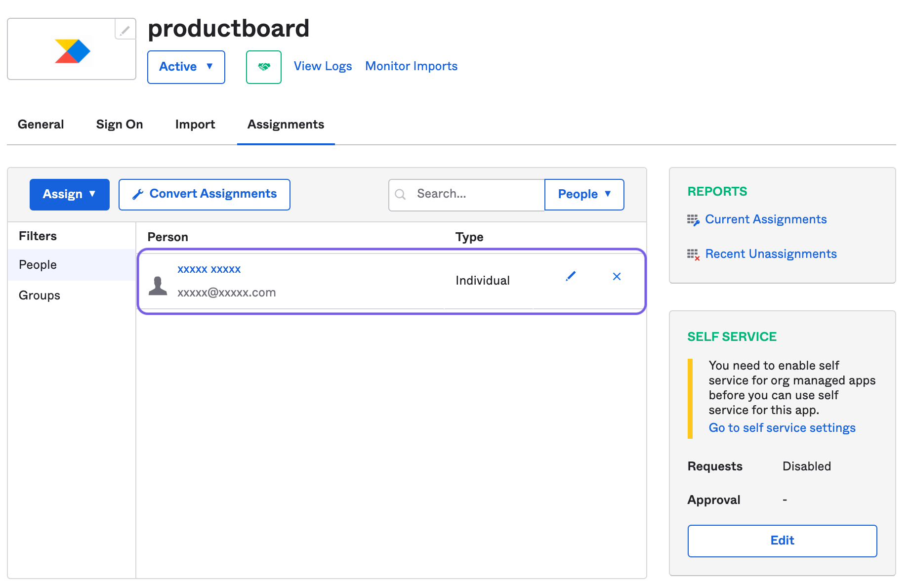This screenshot has height=588, width=910.
Task: Click the edit logo pencil icon
Action: coord(125,30)
